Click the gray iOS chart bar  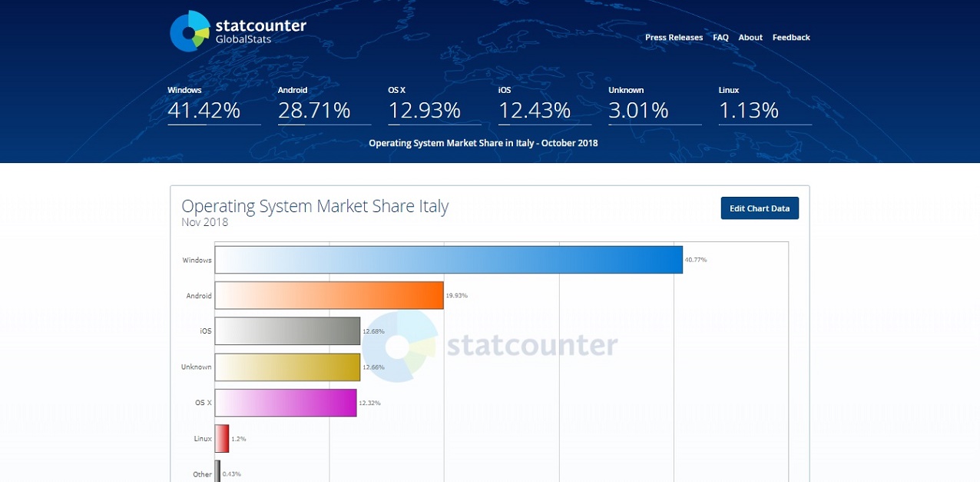287,331
